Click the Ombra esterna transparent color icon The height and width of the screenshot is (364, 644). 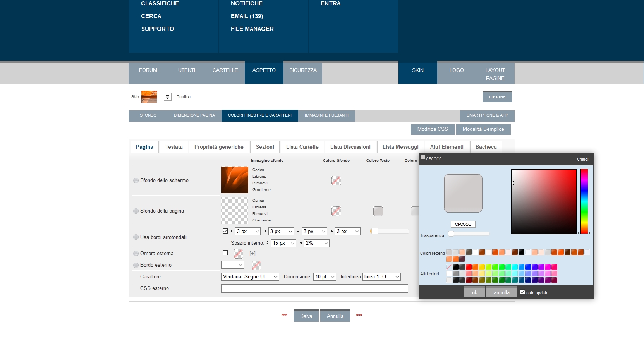(238, 254)
